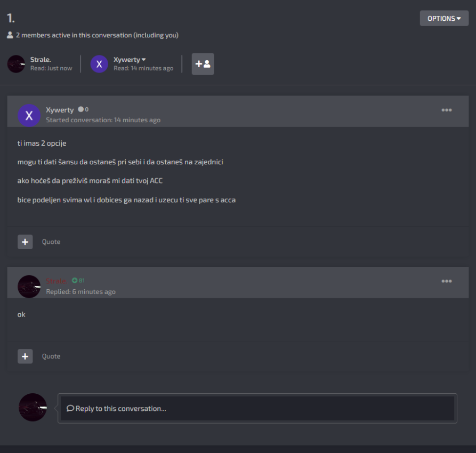The image size is (476, 453).
Task: Quote Xywerty's message
Action: [x=51, y=242]
